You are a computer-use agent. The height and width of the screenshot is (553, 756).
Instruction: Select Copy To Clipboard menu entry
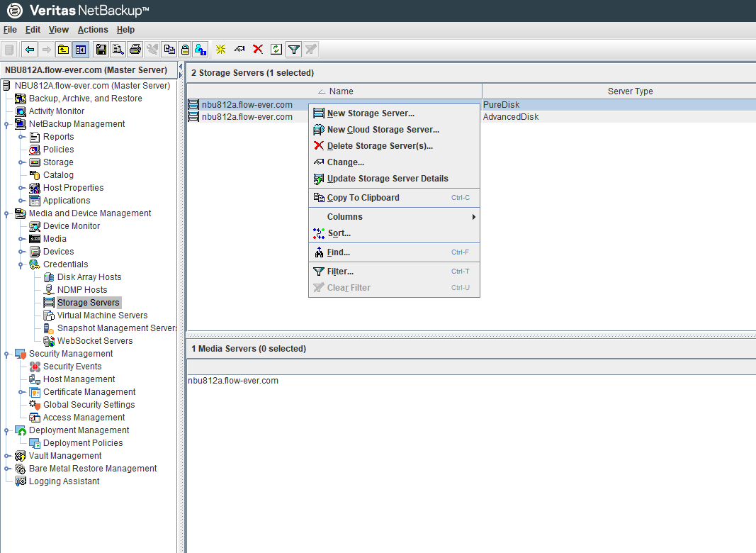click(394, 198)
